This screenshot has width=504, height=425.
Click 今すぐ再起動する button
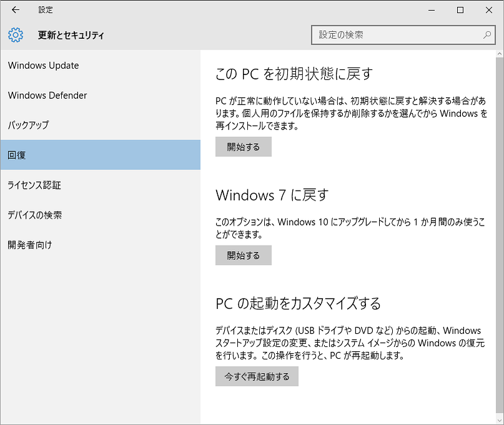(257, 376)
